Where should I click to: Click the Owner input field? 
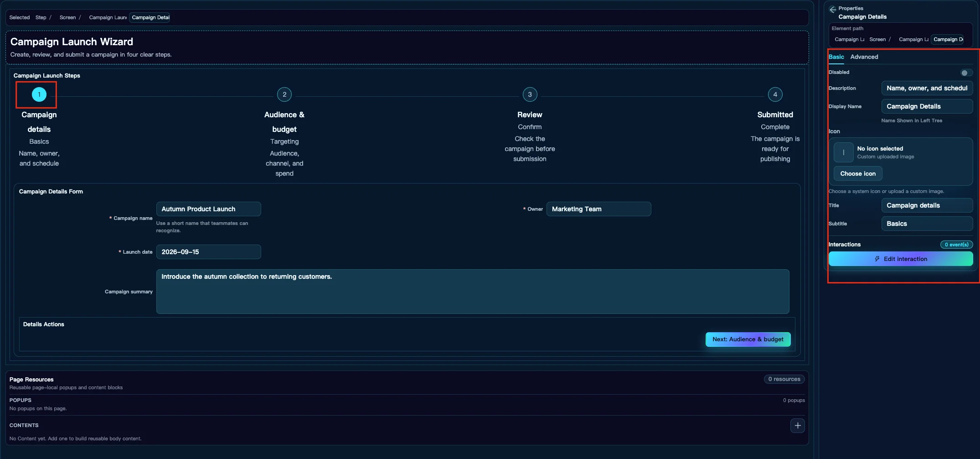pos(598,209)
